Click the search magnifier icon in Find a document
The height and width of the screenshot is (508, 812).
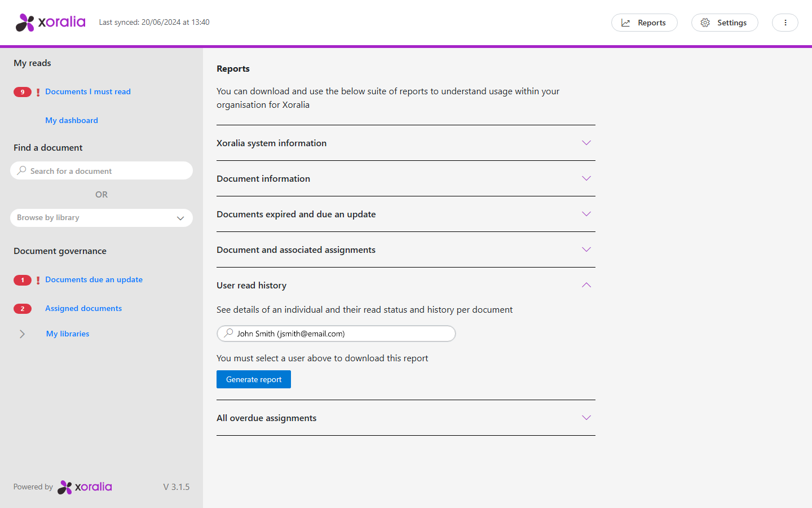21,170
